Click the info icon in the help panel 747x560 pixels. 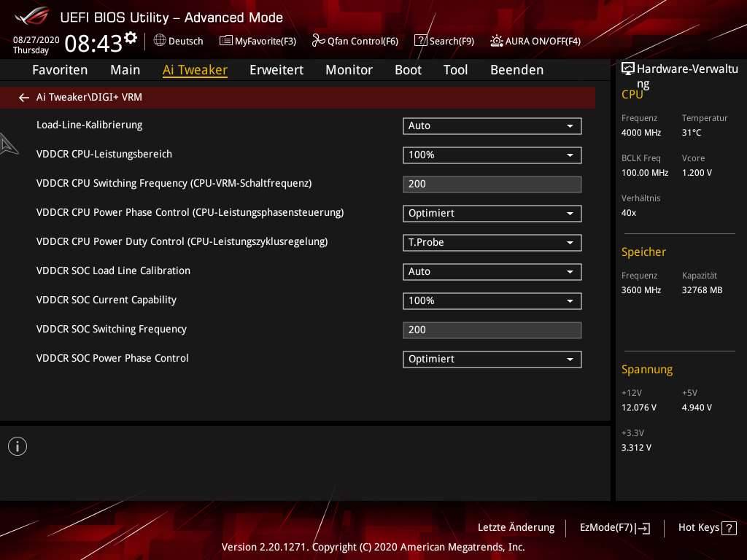tap(18, 446)
